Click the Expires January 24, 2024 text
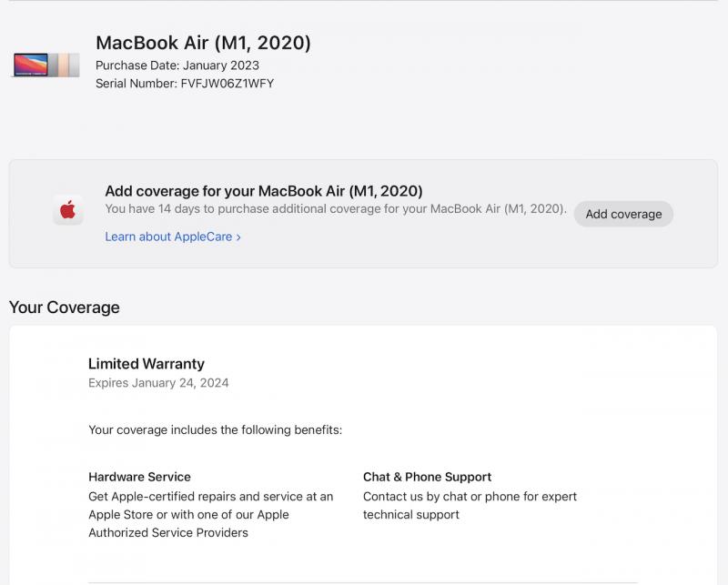Screen dimensions: 728x585 pos(158,383)
